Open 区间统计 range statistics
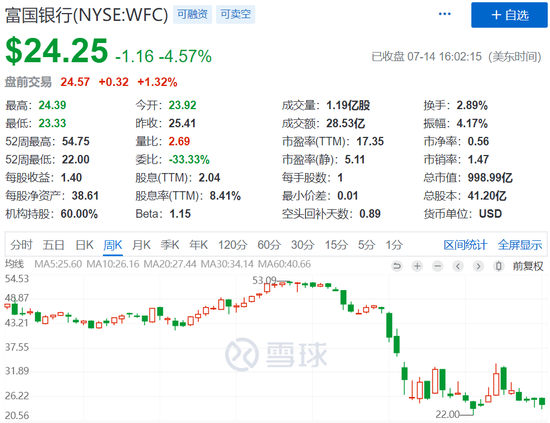The image size is (550, 423). point(465,245)
